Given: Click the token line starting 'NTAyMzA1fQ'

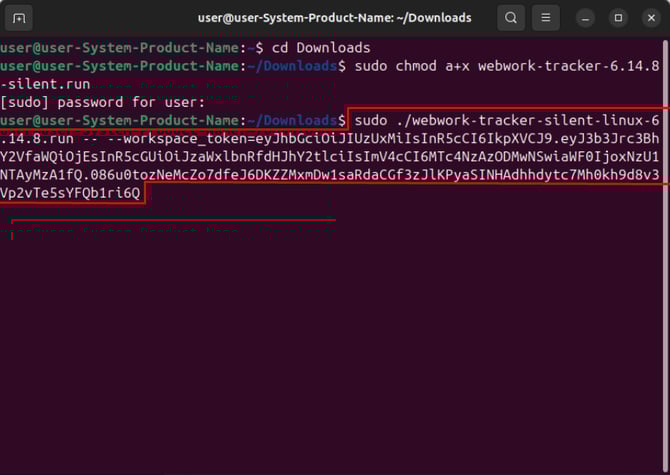Looking at the screenshot, I should [x=329, y=175].
